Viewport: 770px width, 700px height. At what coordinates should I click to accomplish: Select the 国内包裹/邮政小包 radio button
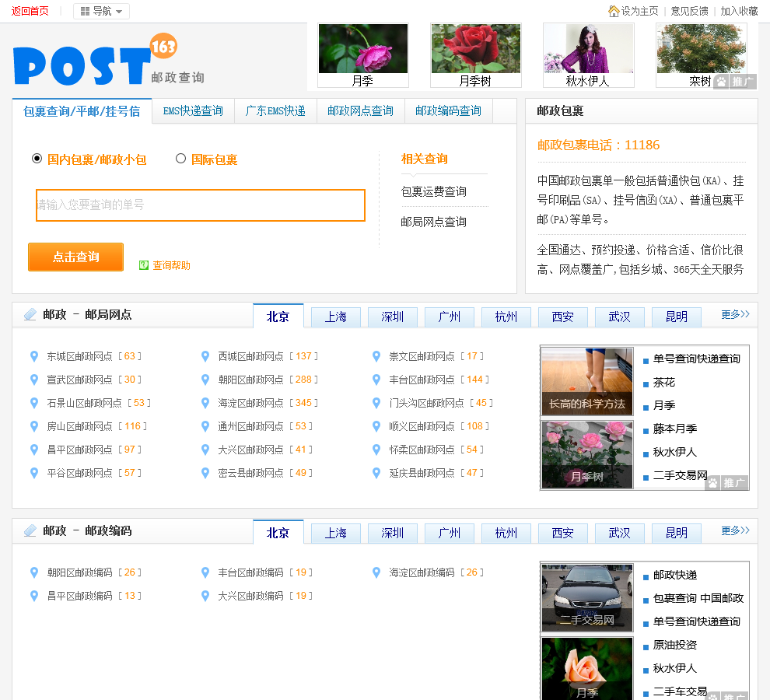pyautogui.click(x=37, y=159)
